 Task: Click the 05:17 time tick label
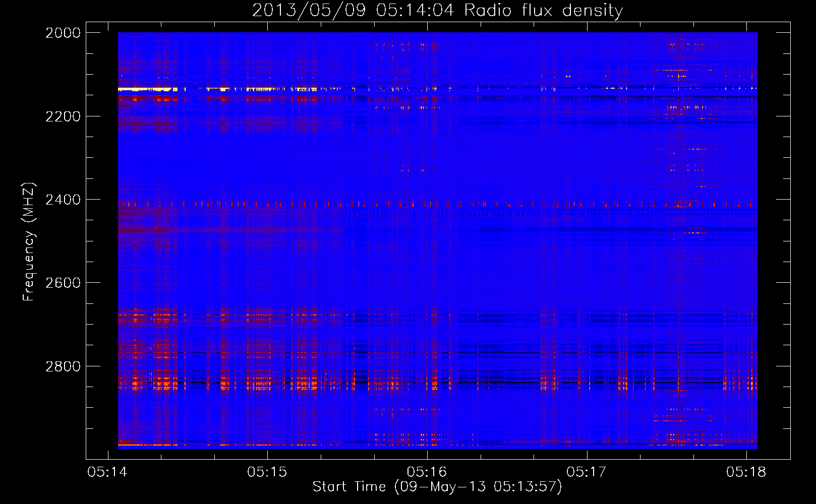[587, 472]
